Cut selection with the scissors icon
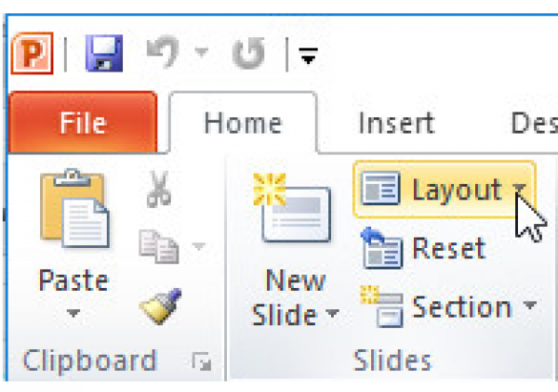The image size is (558, 392). click(157, 191)
